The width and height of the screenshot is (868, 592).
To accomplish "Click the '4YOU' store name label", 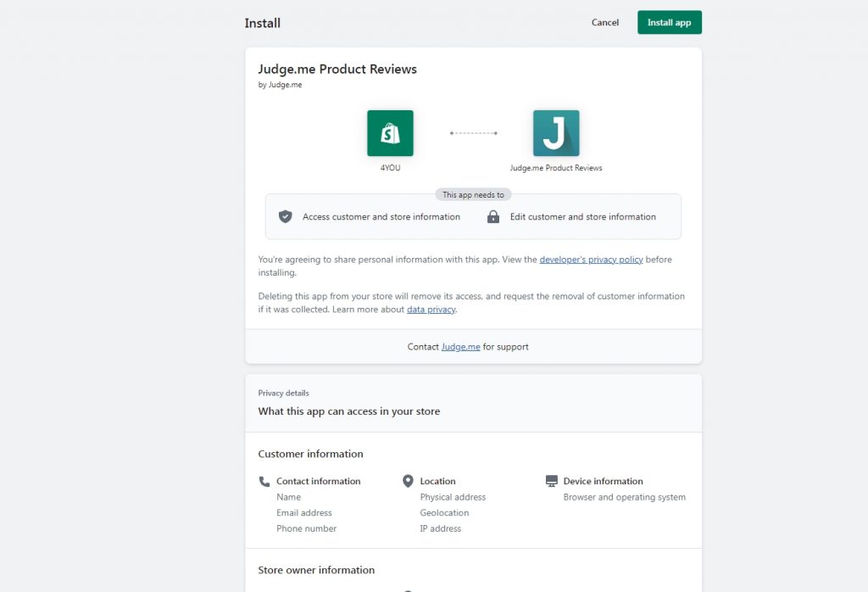I will [390, 168].
